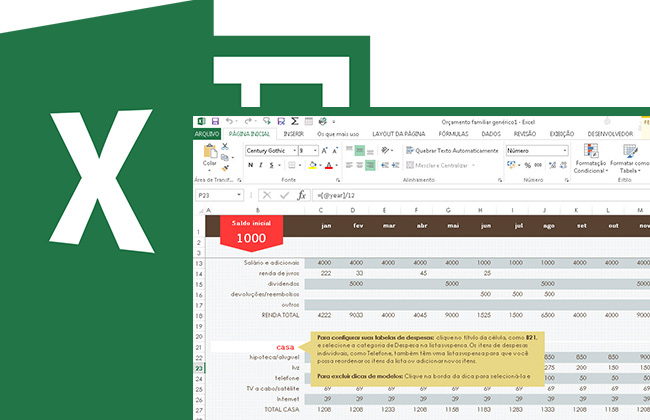This screenshot has height=420, width=650.
Task: Open Fonte group dialog launcher
Action: 338,180
